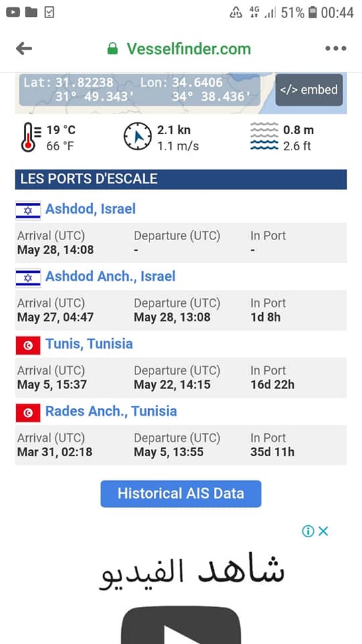Image resolution: width=362 pixels, height=644 pixels.
Task: Open the Tunis, Tunisia port link
Action: tap(89, 343)
